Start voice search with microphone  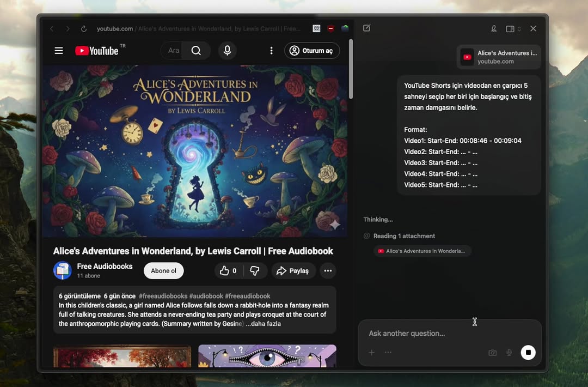227,50
